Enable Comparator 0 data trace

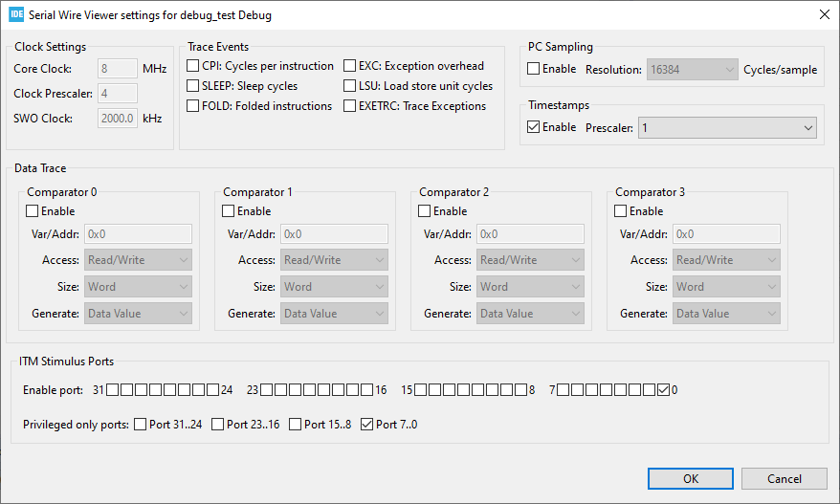33,211
